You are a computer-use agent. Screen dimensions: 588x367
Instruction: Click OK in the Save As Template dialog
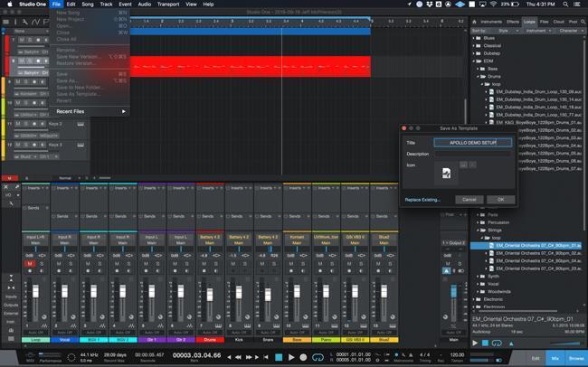point(500,200)
